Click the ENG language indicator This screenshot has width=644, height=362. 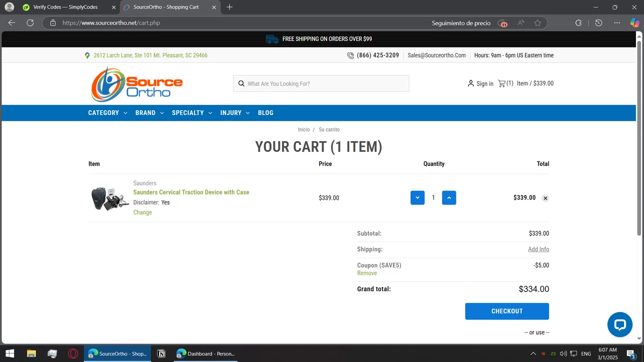586,354
